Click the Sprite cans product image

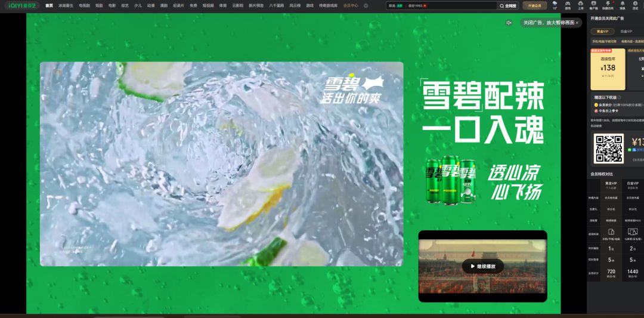(450, 180)
